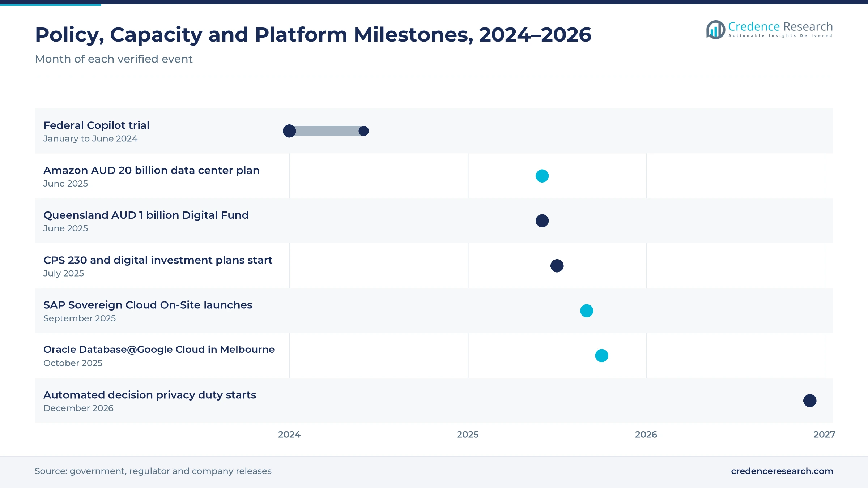868x488 pixels.
Task: Click 'Amazon AUD 20 billion data center plan' label
Action: (x=152, y=170)
